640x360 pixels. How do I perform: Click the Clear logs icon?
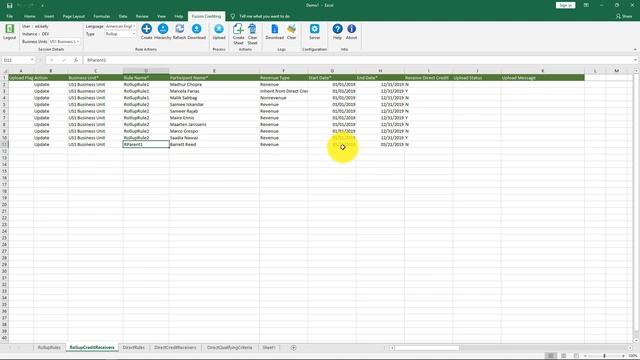pyautogui.click(x=291, y=29)
